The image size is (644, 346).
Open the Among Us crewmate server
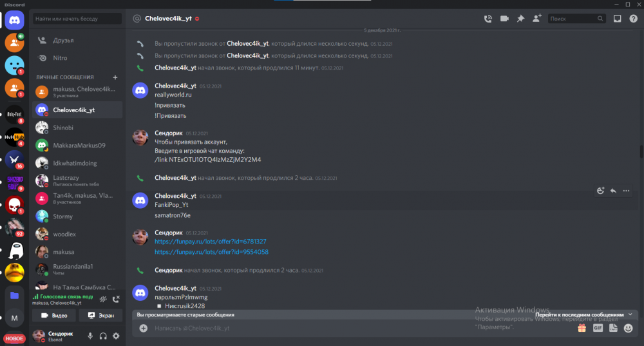[14, 250]
